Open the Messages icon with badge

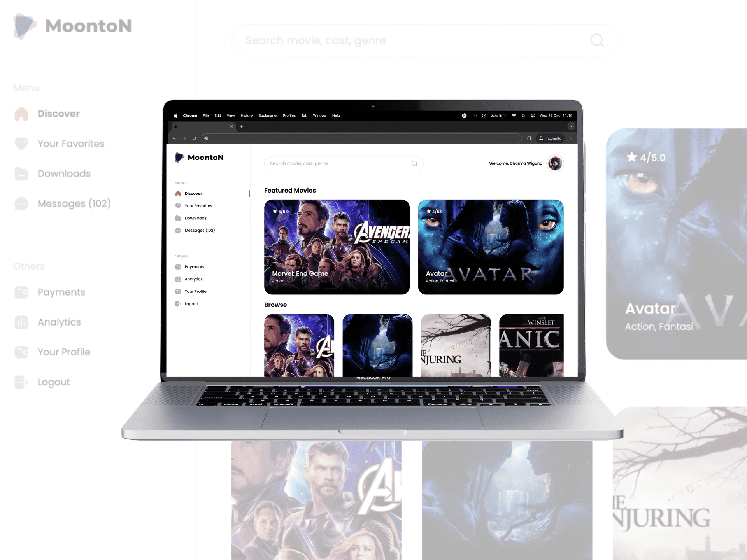click(21, 203)
